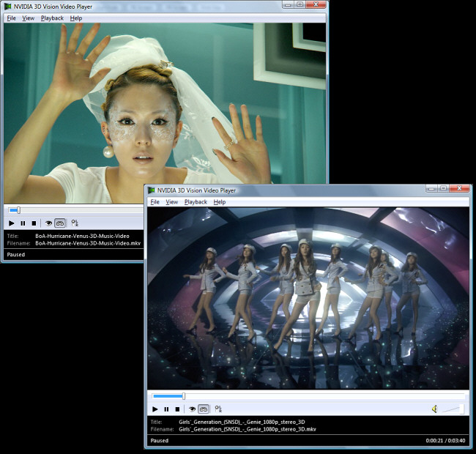Click Play in the Girls' Generation player window
476x454 pixels.
[x=155, y=409]
